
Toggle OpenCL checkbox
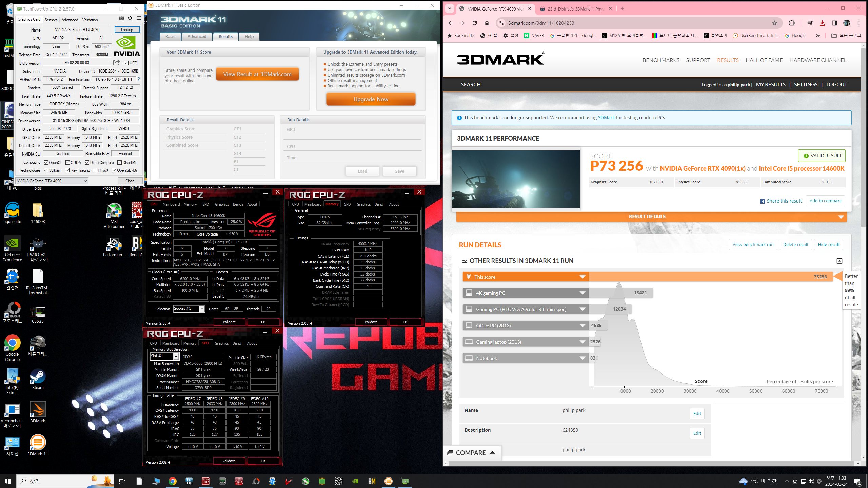coord(46,163)
